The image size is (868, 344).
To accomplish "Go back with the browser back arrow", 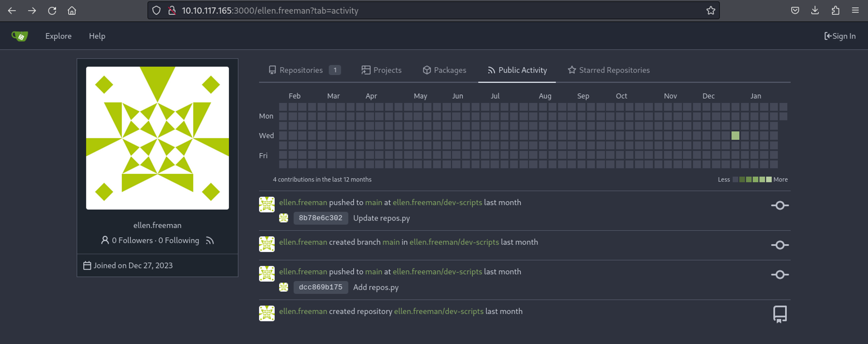I will click(x=12, y=10).
